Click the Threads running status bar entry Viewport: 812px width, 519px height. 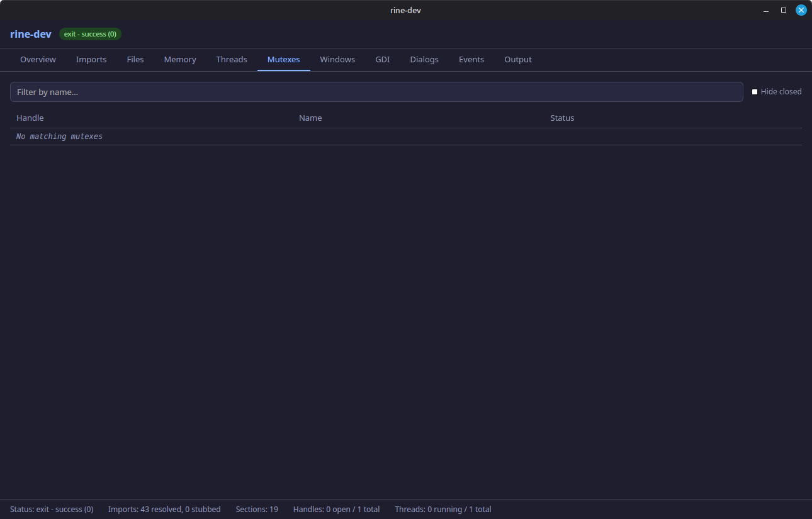click(443, 509)
